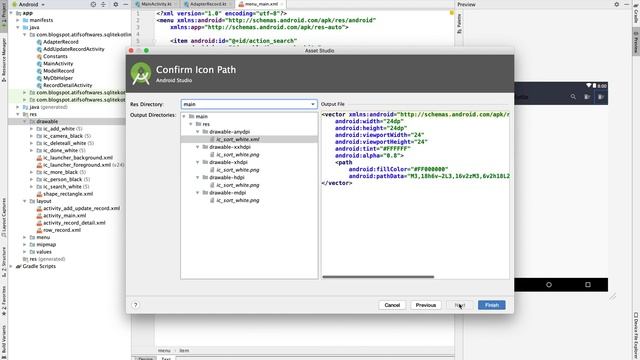The height and width of the screenshot is (360, 640).
Task: Expand ic_add_white drawable group
Action: [x=31, y=129]
